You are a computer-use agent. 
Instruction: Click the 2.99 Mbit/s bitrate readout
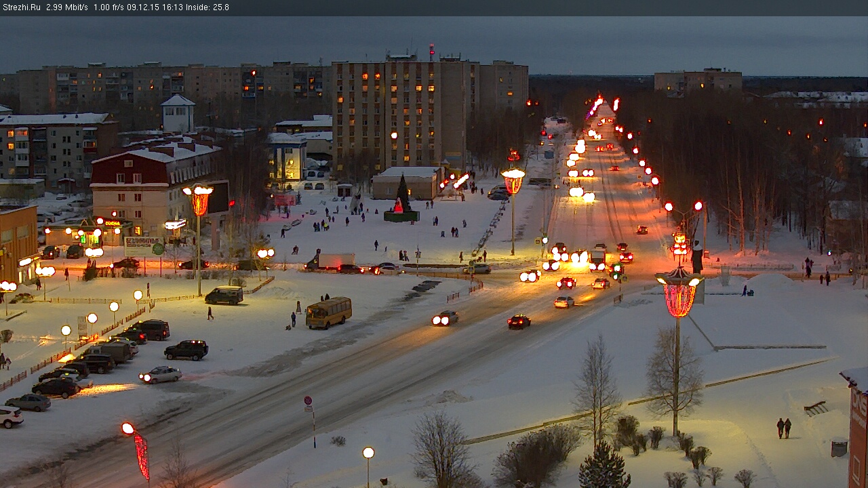67,7
